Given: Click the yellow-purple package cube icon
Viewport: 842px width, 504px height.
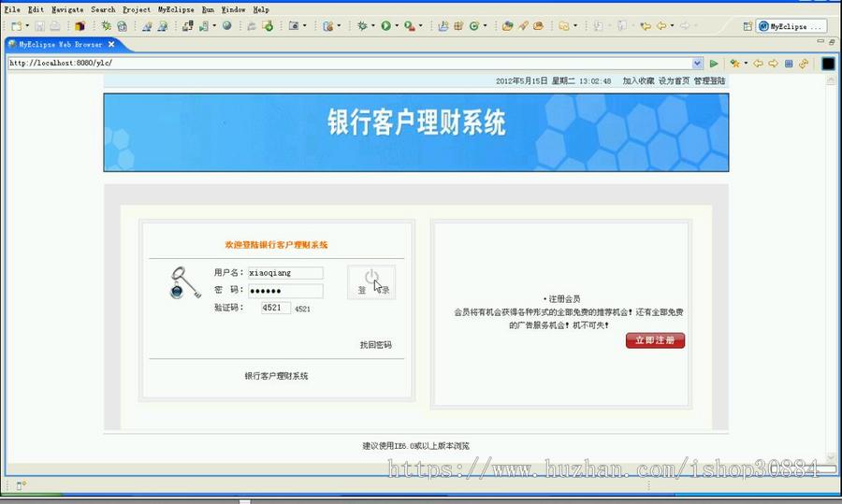Looking at the screenshot, I should click(80, 26).
